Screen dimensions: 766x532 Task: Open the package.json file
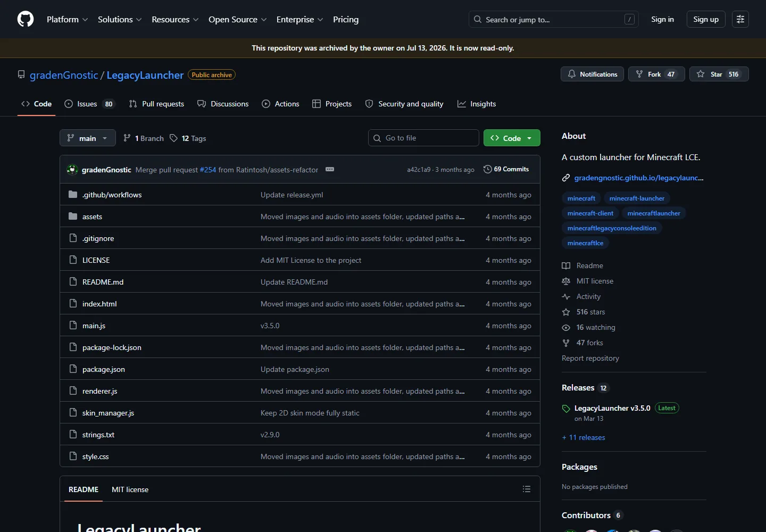pyautogui.click(x=104, y=369)
